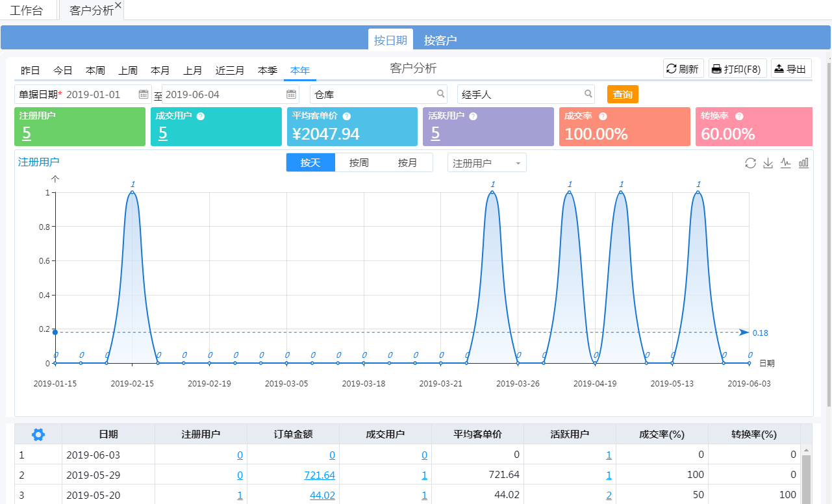Image resolution: width=832 pixels, height=504 pixels.
Task: Click the chart save-as-image download icon
Action: point(768,163)
